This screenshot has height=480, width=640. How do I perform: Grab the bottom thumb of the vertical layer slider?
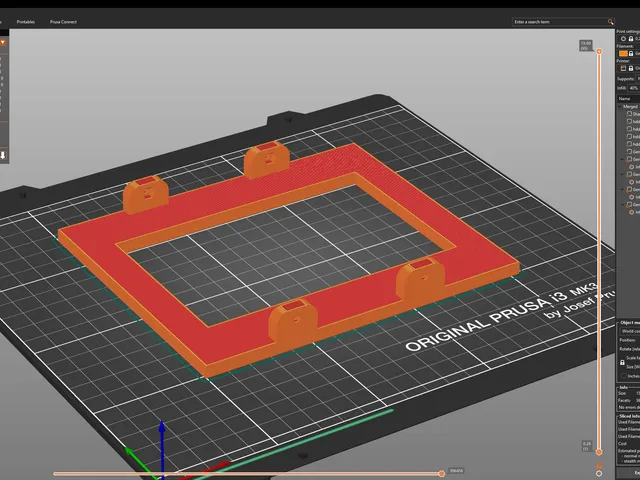point(599,452)
